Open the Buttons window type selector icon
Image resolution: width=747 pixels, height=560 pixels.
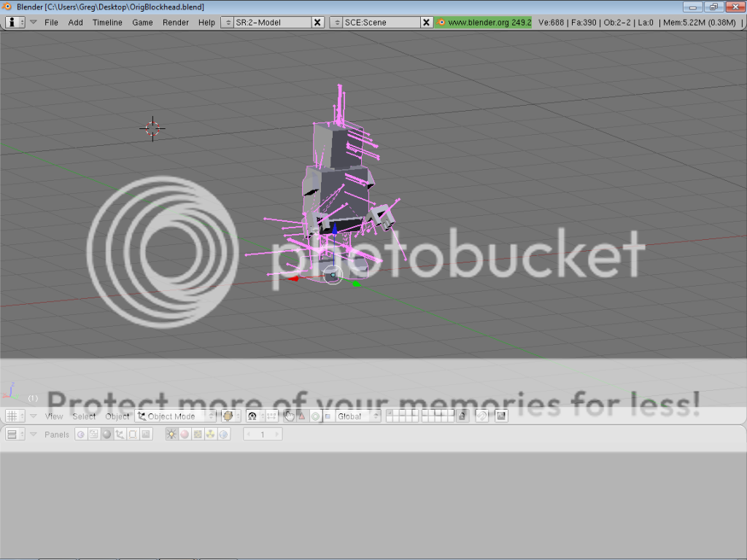[15, 435]
